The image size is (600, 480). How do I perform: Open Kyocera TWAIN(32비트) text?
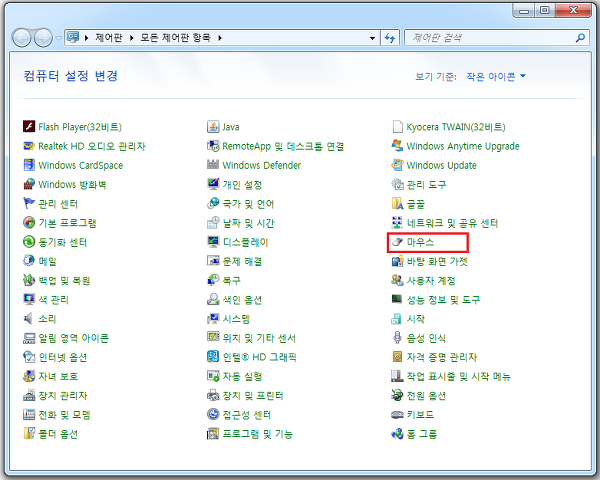[456, 127]
